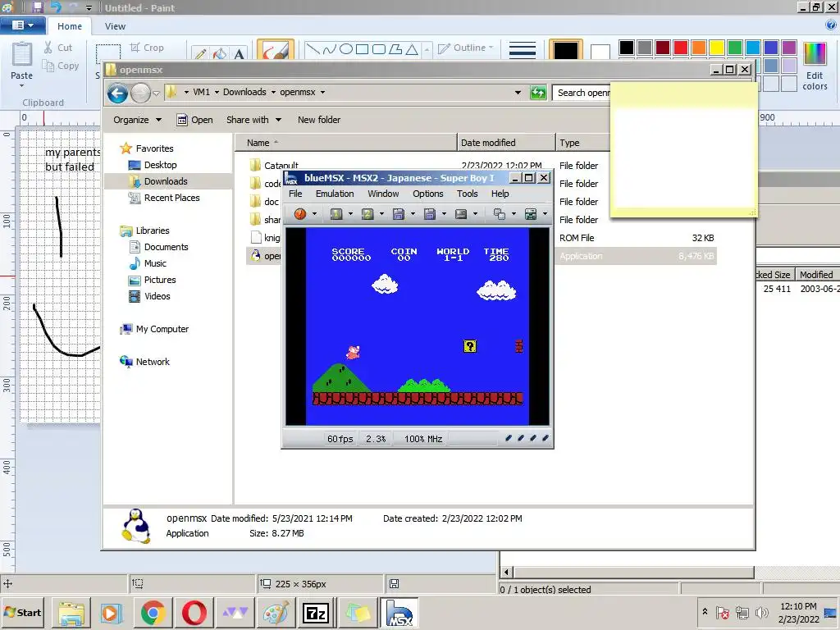Open the machine configuration dropdown arrow in blueMSX

coord(545,214)
